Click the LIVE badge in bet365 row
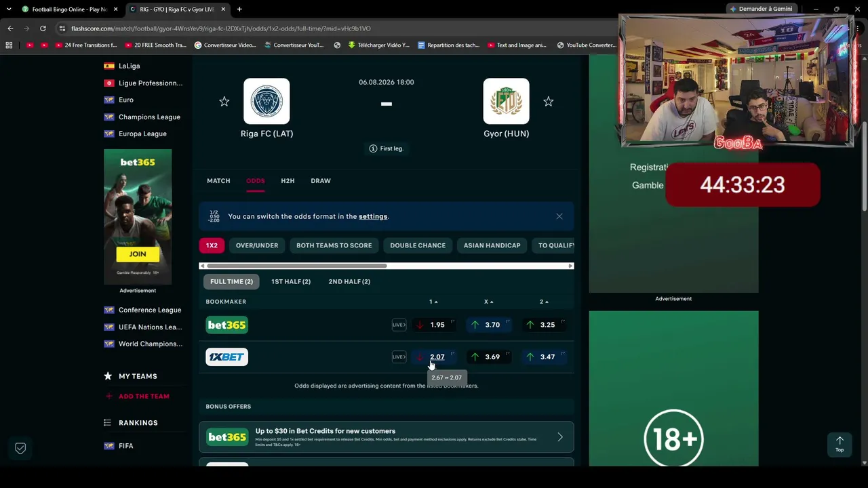 point(399,325)
